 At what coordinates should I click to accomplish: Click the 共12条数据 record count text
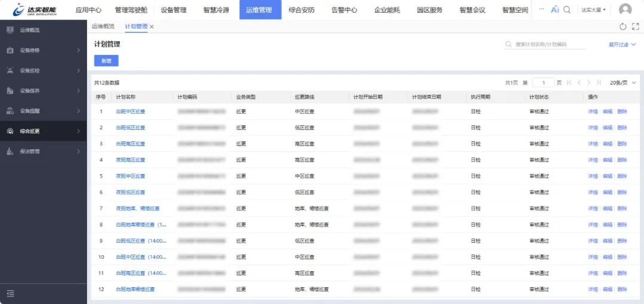(107, 83)
